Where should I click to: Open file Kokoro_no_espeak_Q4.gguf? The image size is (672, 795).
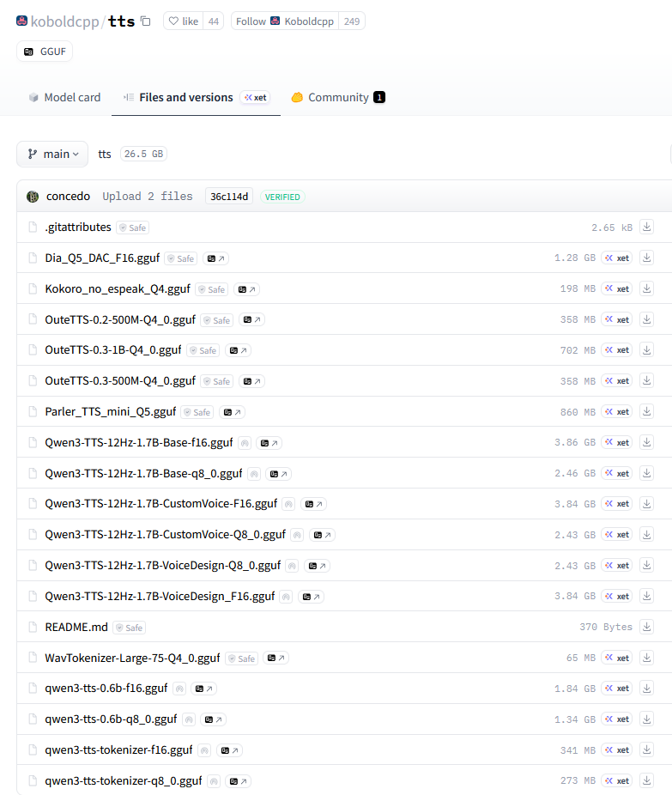coord(118,288)
